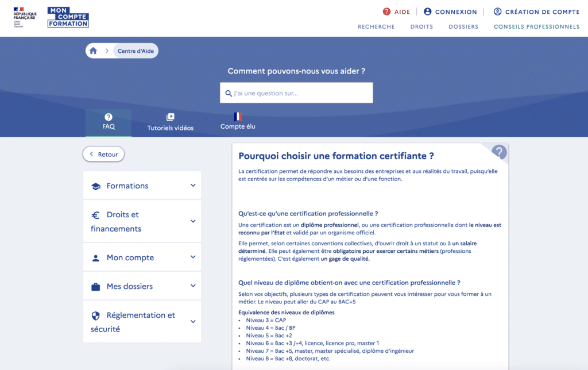Click the left arrow in Retour button

(91, 154)
